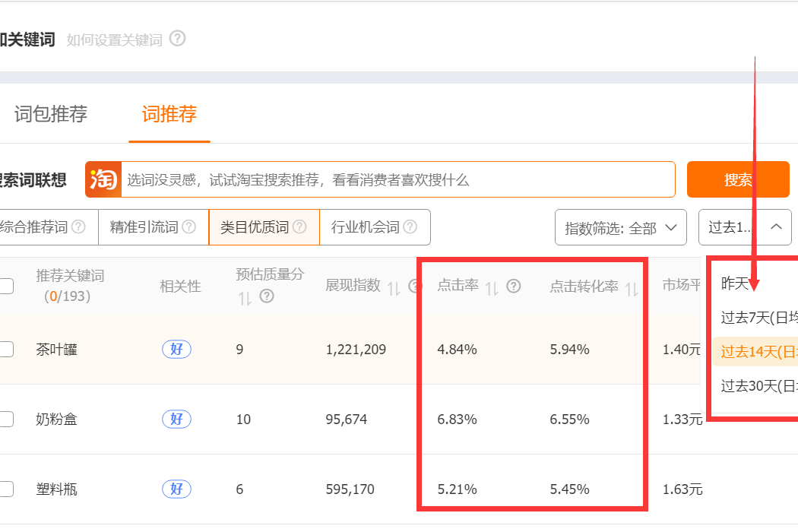Screen dimensions: 798x532
Task: Collapse the time range dropdown with the up chevron
Action: click(775, 227)
